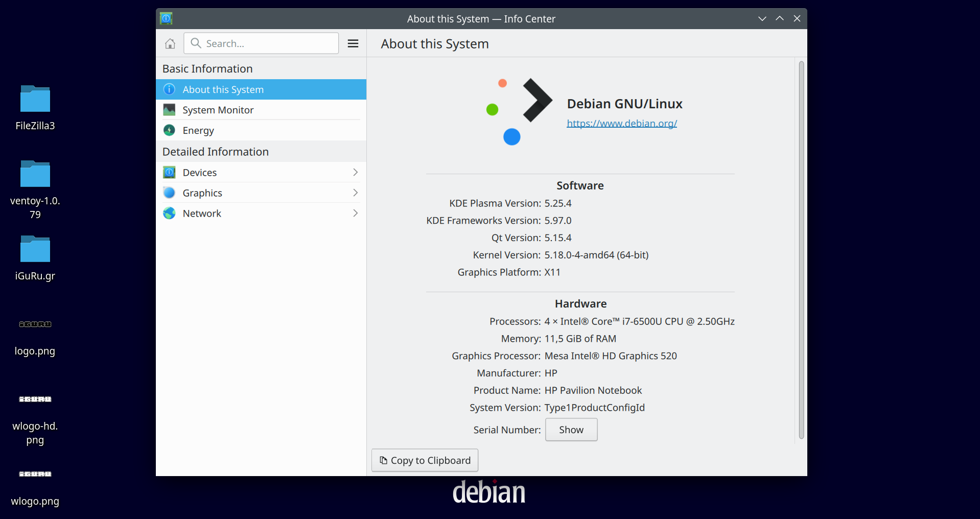The height and width of the screenshot is (519, 980).
Task: Focus the Search input field
Action: [261, 43]
